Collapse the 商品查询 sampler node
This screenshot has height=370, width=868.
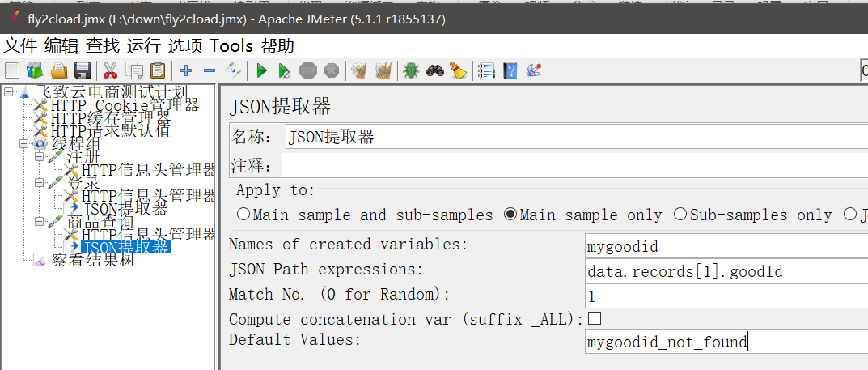(40, 221)
